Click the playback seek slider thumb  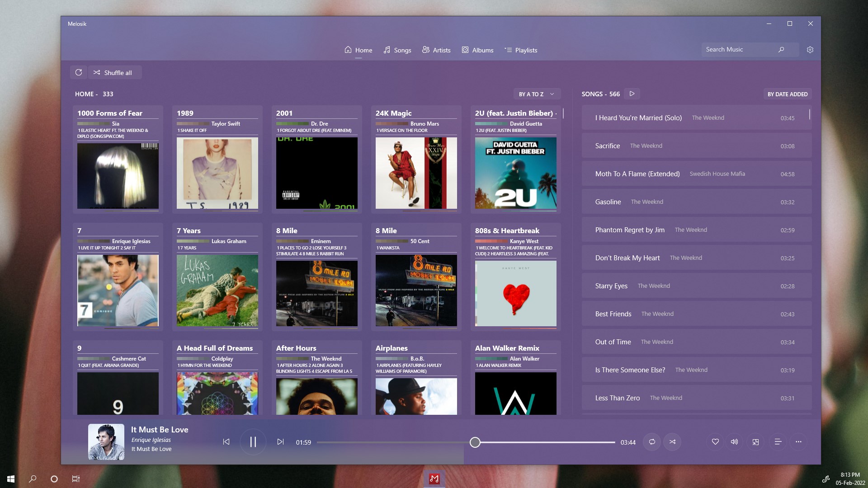click(x=475, y=442)
